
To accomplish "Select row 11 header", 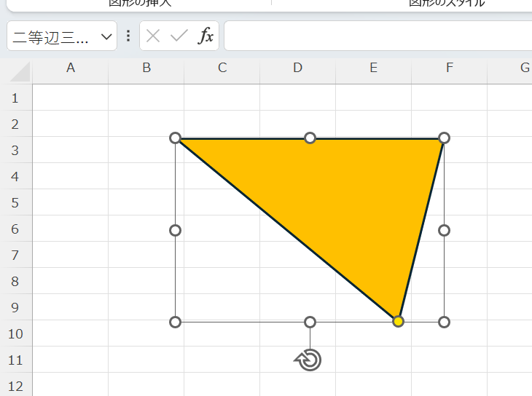I will tap(16, 360).
